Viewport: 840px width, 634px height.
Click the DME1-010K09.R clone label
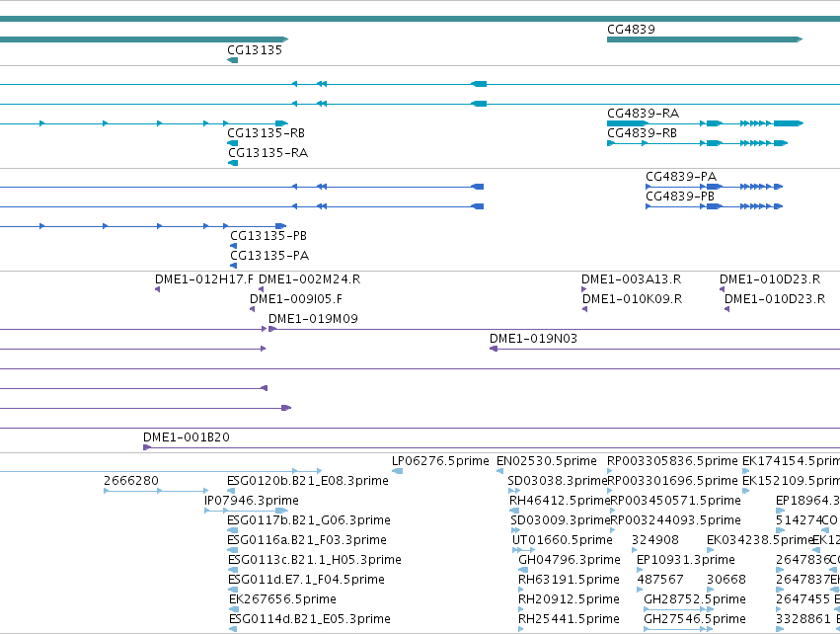click(632, 299)
